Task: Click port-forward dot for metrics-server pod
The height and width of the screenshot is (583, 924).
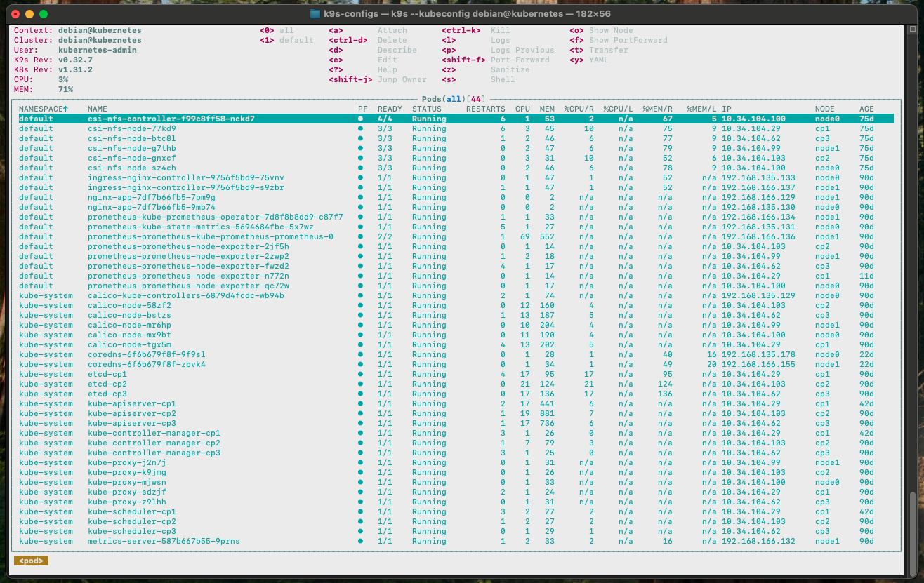Action: 361,542
